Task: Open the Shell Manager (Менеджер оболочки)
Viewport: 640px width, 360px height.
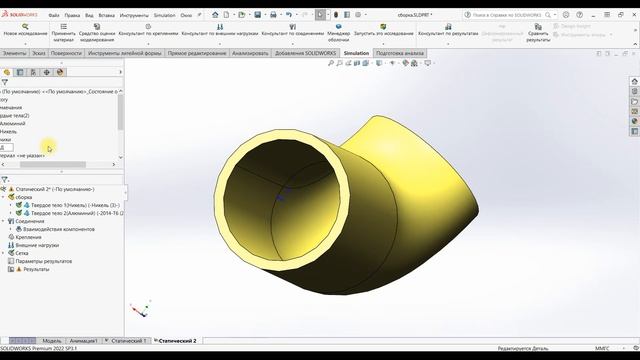Action: (x=338, y=33)
